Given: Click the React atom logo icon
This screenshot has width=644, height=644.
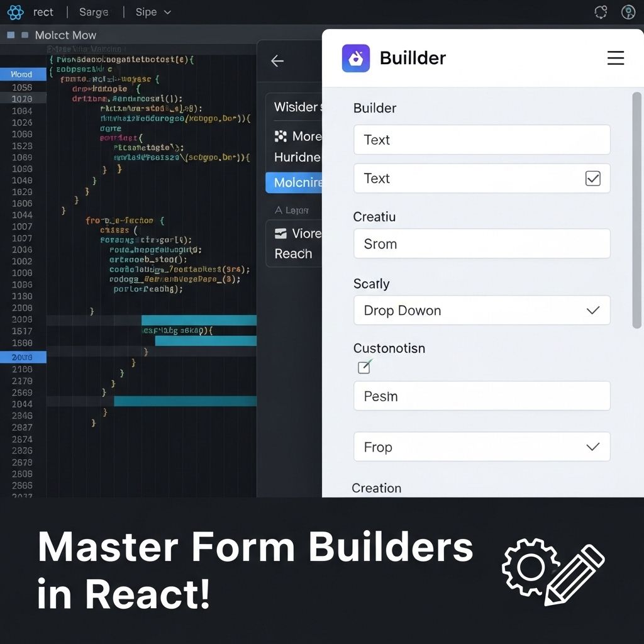Looking at the screenshot, I should 15,12.
